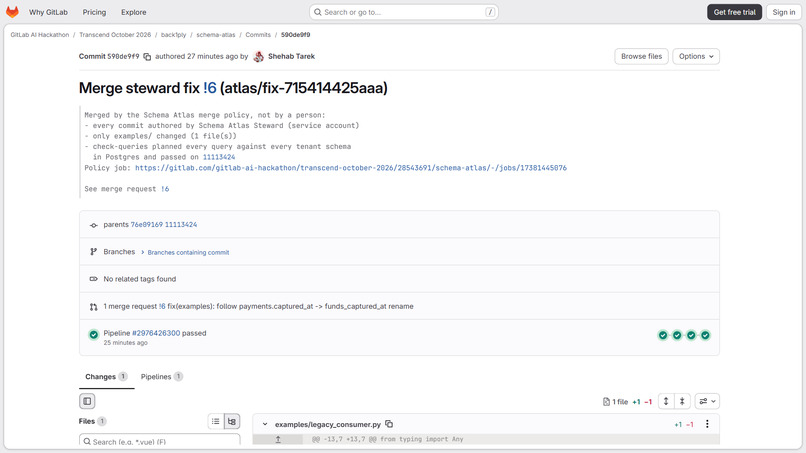
Task: Focus the Search or go to field
Action: (404, 12)
